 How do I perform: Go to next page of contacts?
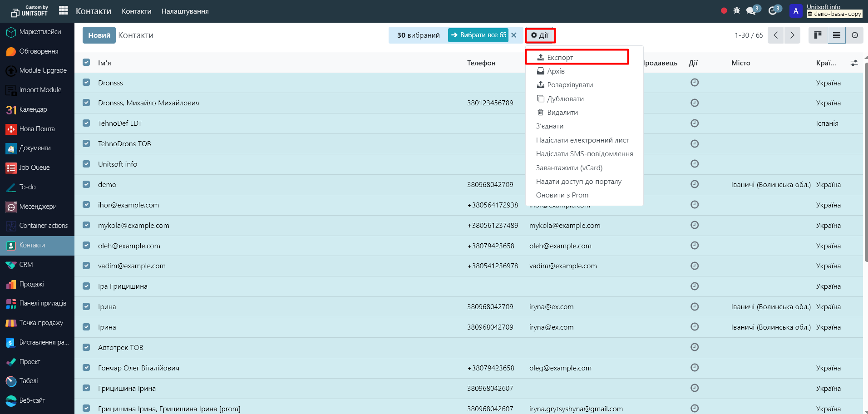(792, 35)
